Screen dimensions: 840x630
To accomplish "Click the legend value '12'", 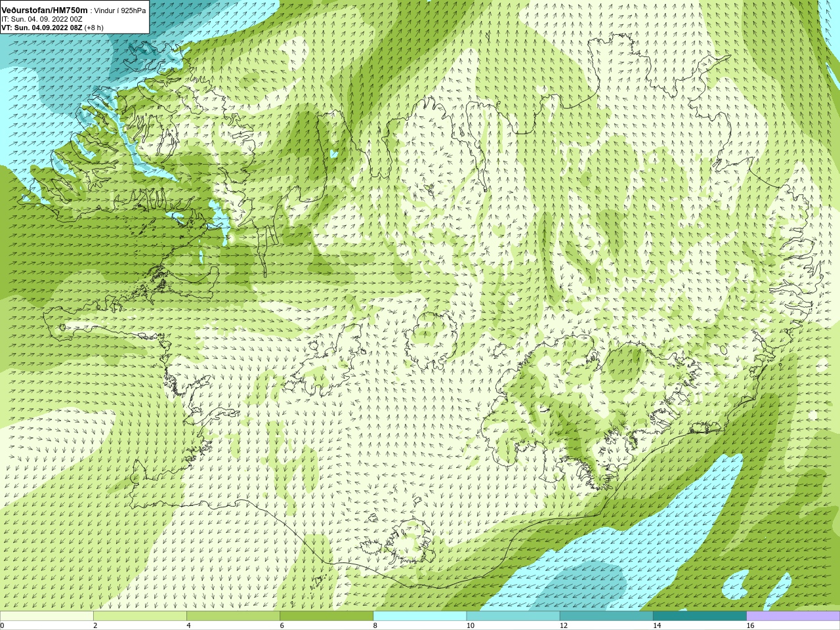I will click(563, 625).
